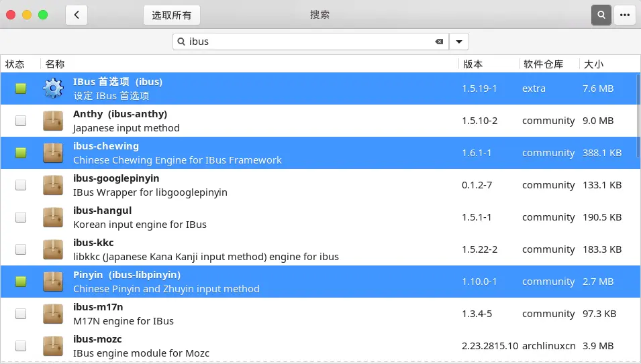The height and width of the screenshot is (364, 641).
Task: Click the 选取所有 button
Action: click(172, 15)
